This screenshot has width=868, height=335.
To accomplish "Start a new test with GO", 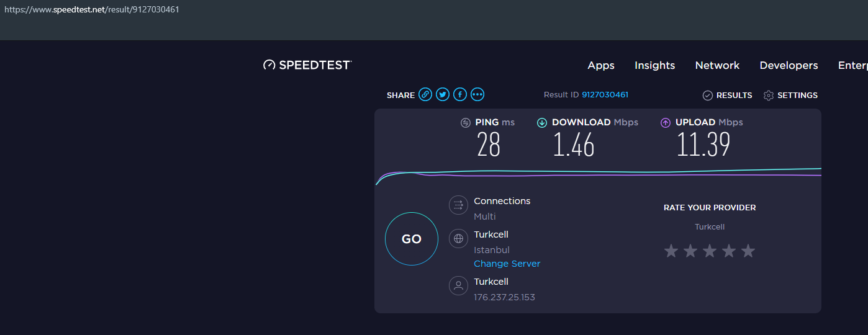I will pyautogui.click(x=412, y=239).
